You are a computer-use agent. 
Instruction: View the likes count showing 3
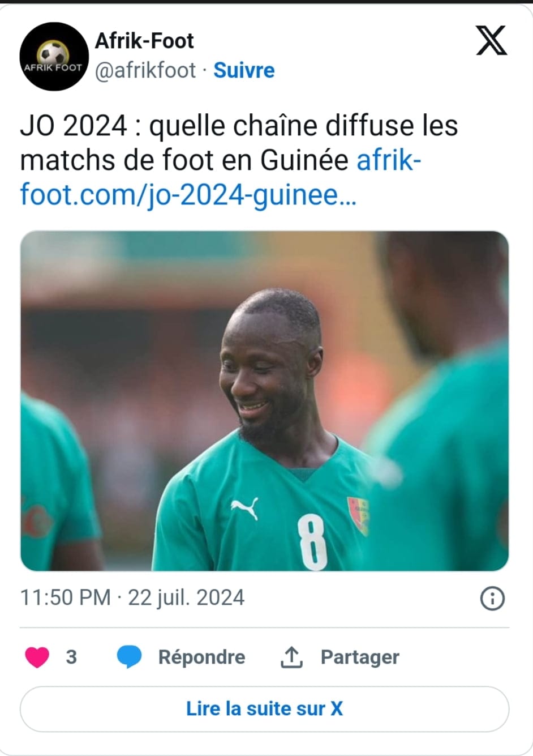71,657
